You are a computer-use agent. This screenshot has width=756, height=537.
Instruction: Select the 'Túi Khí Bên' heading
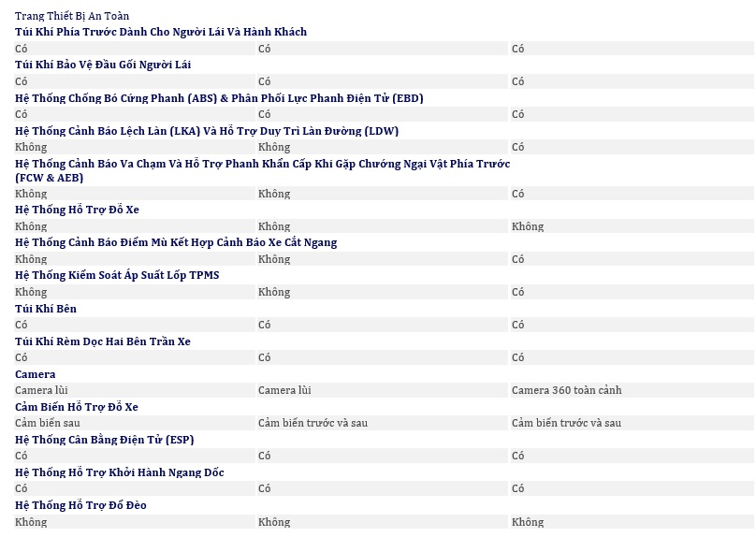46,309
